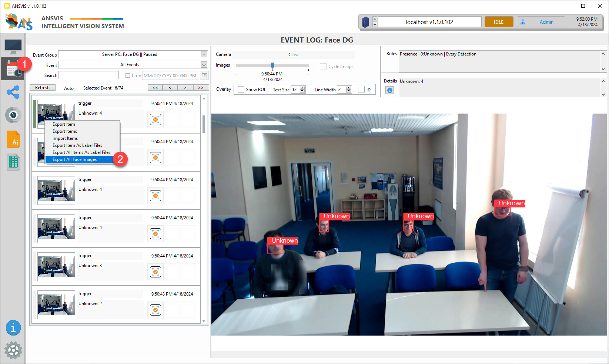This screenshot has height=364, width=609.
Task: Open settings gear in sidebar
Action: coord(13,350)
